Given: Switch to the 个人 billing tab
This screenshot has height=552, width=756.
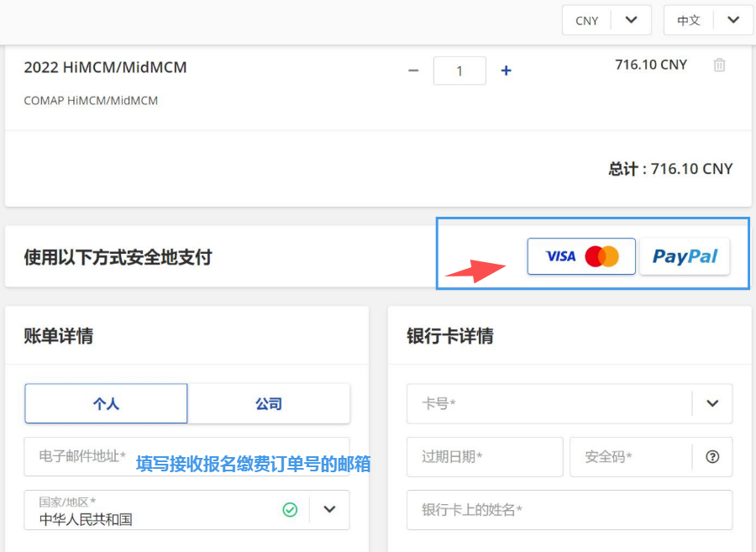Looking at the screenshot, I should tap(106, 403).
